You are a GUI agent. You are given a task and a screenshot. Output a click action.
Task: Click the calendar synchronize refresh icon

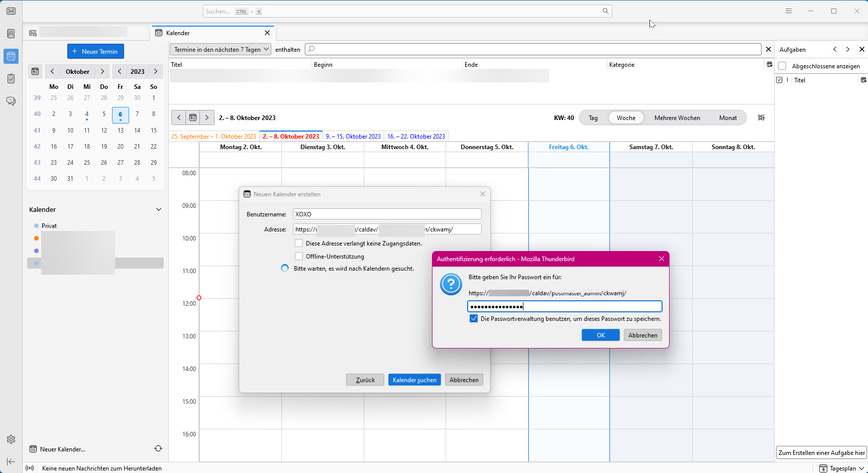[158, 449]
